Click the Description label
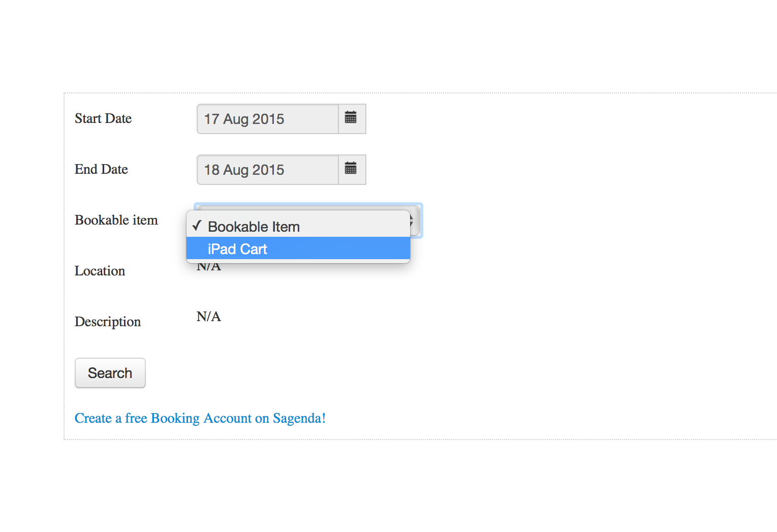777x532 pixels. pos(108,322)
